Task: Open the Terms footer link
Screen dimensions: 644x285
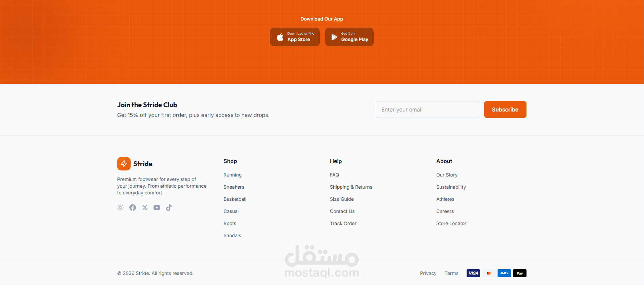Action: pyautogui.click(x=451, y=273)
